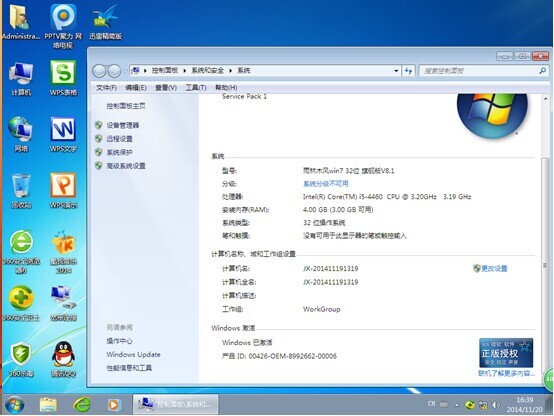Open Windows Update link
This screenshot has width=554, height=416.
point(134,355)
